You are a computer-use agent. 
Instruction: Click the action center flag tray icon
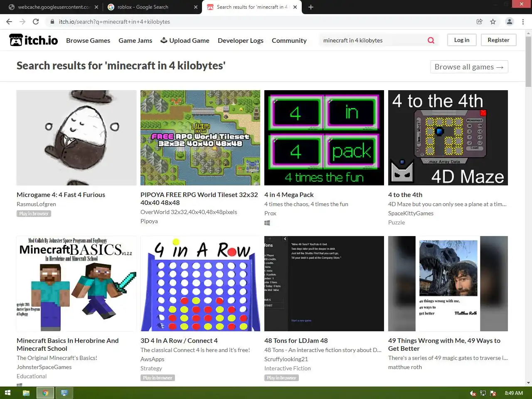tap(493, 393)
